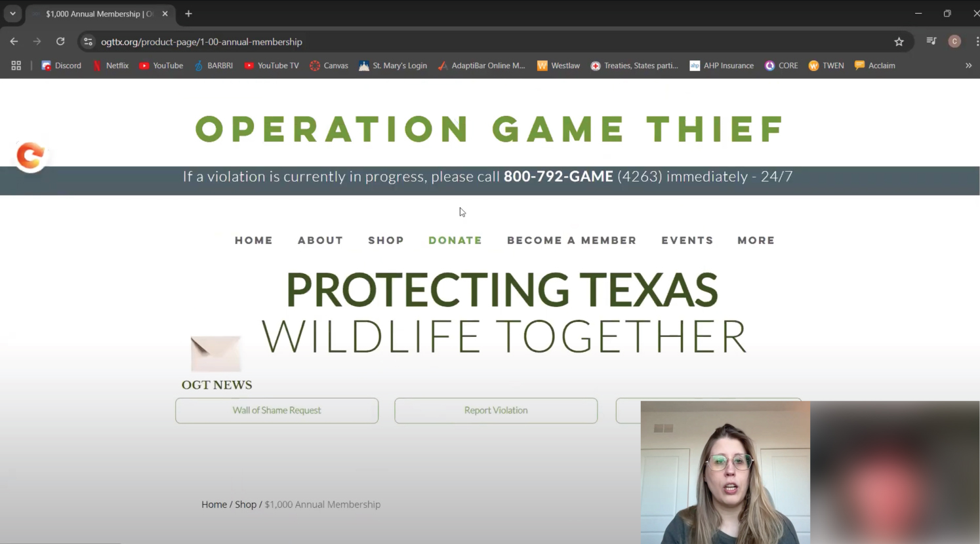Click the Wall of Shame Request button

276,410
